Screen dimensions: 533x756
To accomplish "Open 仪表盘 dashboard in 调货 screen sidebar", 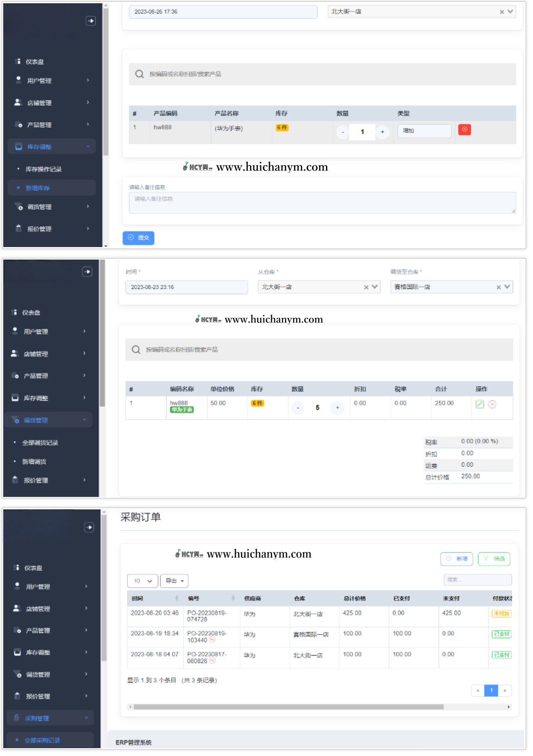I will click(x=31, y=312).
